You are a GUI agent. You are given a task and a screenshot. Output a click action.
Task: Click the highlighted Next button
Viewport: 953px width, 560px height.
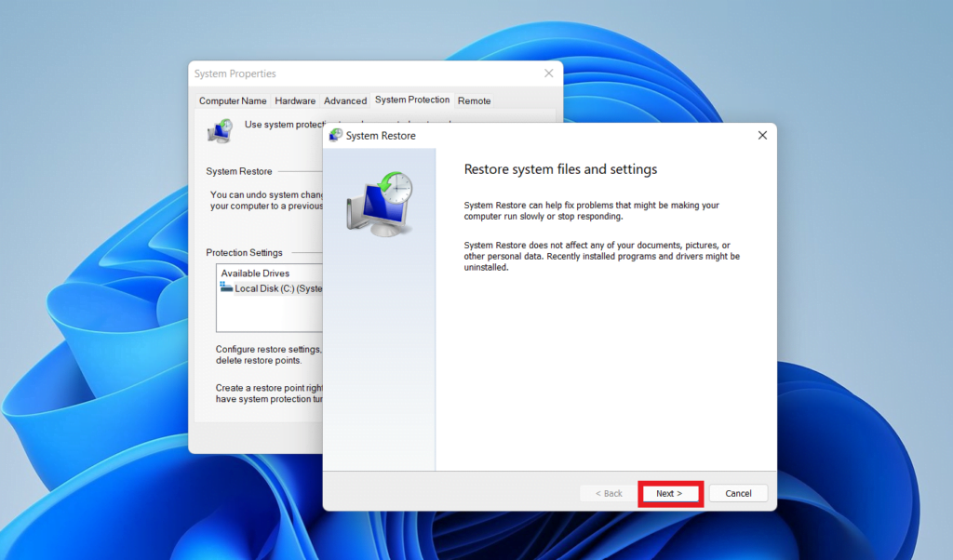tap(670, 493)
